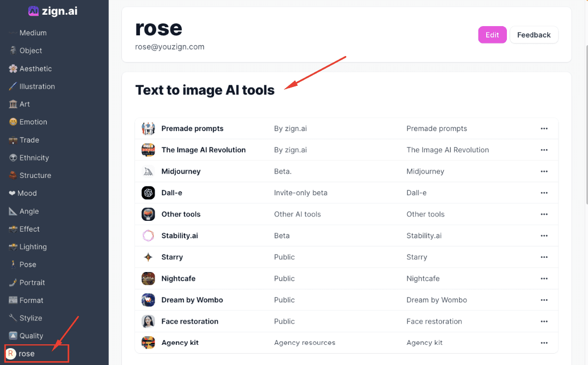Open the three-dot menu for Other tools

(544, 214)
